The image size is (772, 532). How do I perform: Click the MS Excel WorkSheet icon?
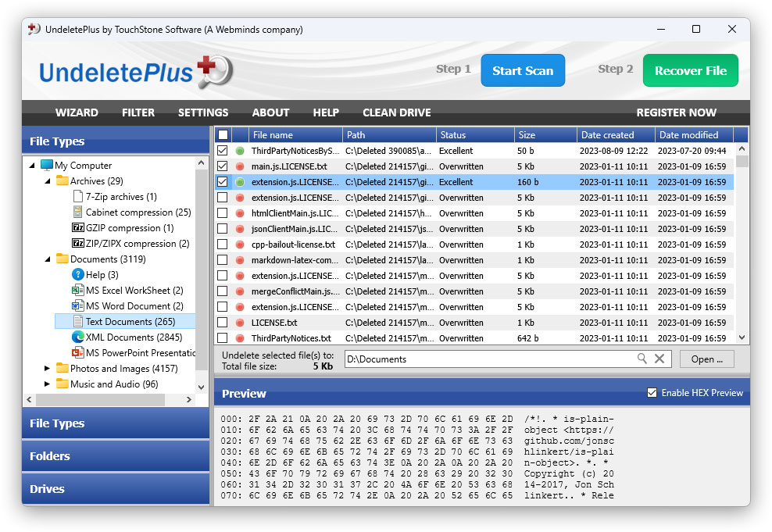78,291
